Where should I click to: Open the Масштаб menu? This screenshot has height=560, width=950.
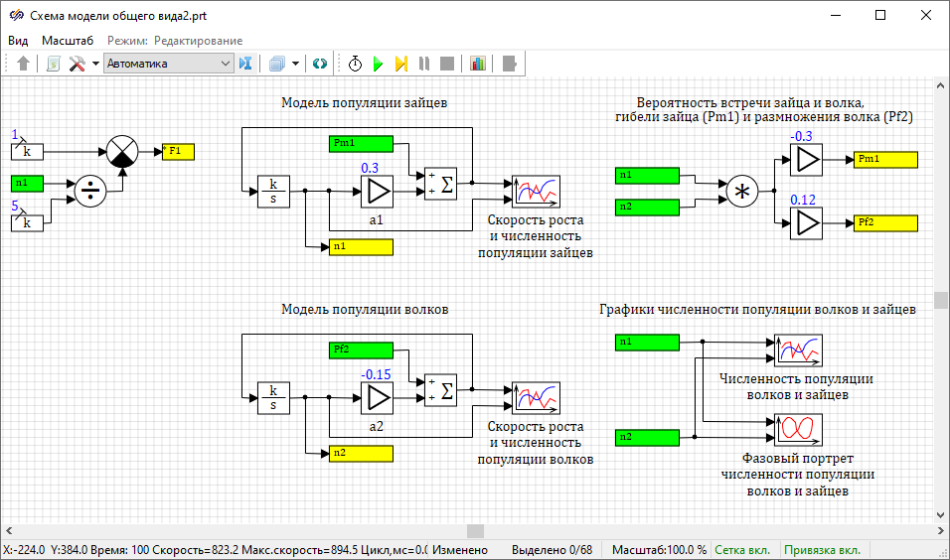pos(68,40)
